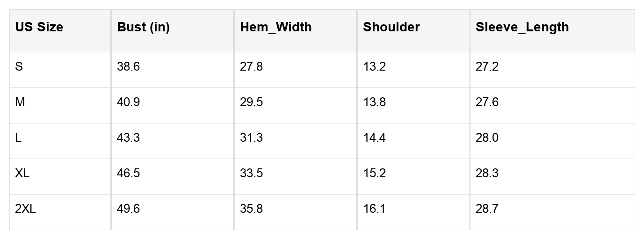
Task: Click the Hem_Width column header
Action: [x=275, y=27]
